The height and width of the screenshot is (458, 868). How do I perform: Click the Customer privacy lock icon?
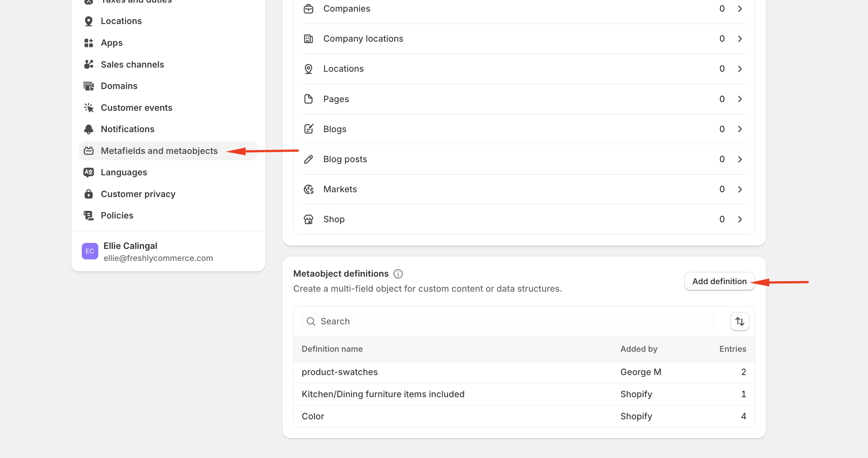[89, 194]
